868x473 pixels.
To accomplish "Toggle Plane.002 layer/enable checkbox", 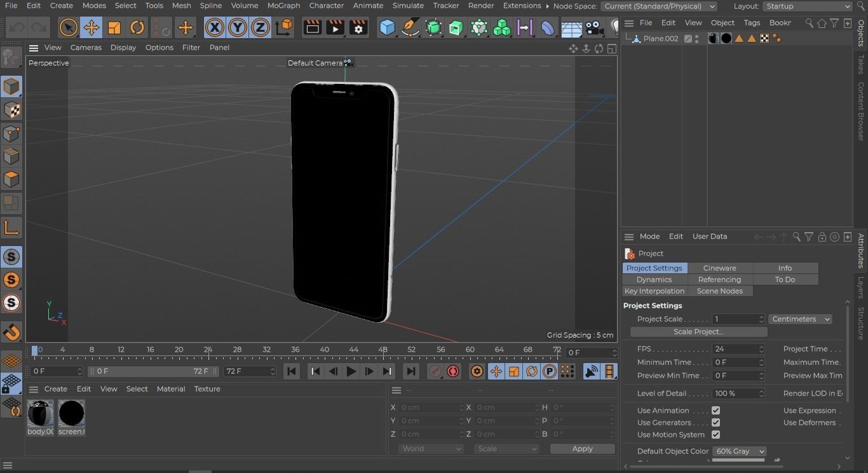I will [x=688, y=39].
